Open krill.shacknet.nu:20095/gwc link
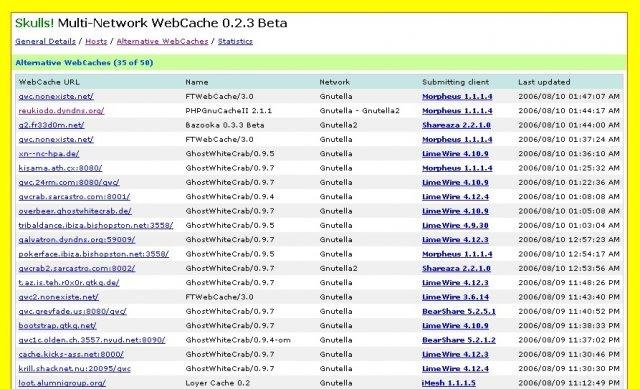 pos(75,369)
